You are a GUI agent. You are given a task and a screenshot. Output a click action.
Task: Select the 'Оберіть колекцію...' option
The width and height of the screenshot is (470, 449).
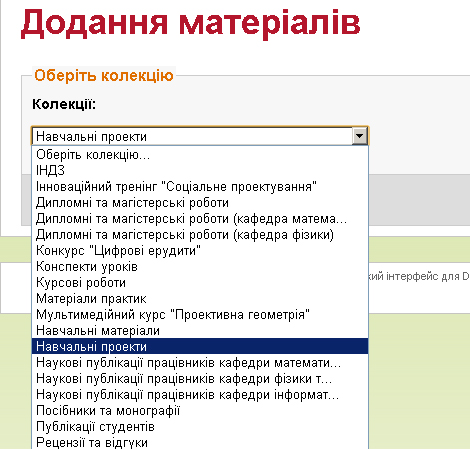pyautogui.click(x=200, y=155)
